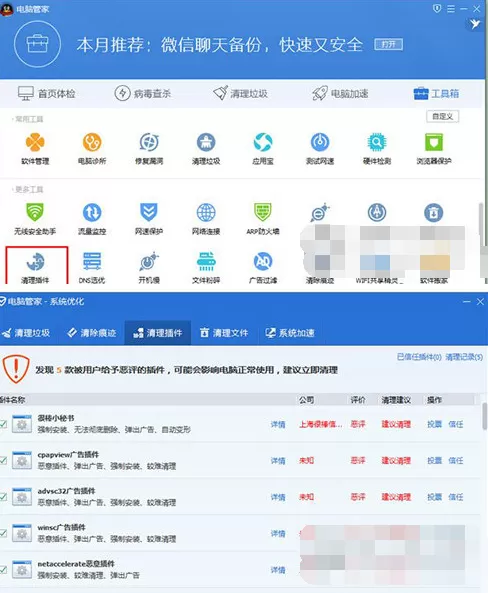The height and width of the screenshot is (593, 488).
Task: Switch to the 清理文件 tab
Action: (x=224, y=333)
